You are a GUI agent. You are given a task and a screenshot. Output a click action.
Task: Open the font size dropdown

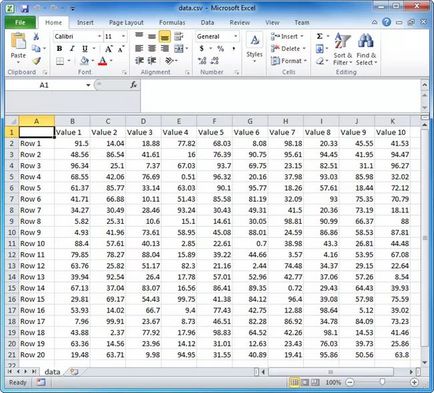pyautogui.click(x=123, y=36)
